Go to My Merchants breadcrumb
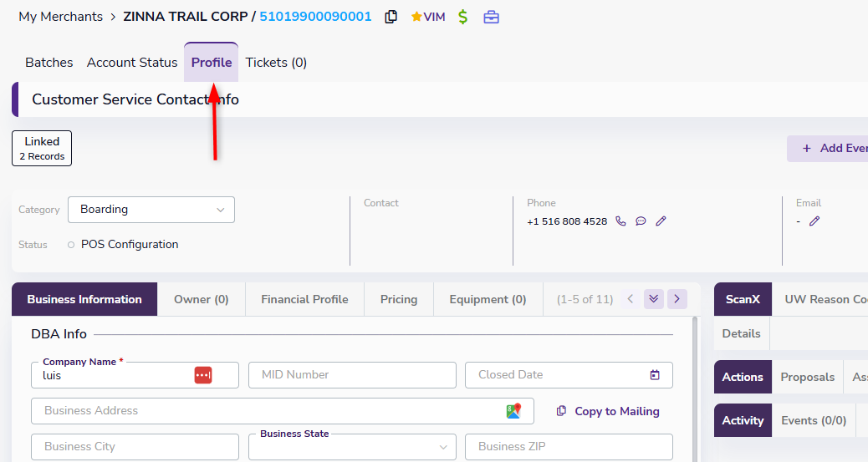The height and width of the screenshot is (462, 868). tap(60, 17)
